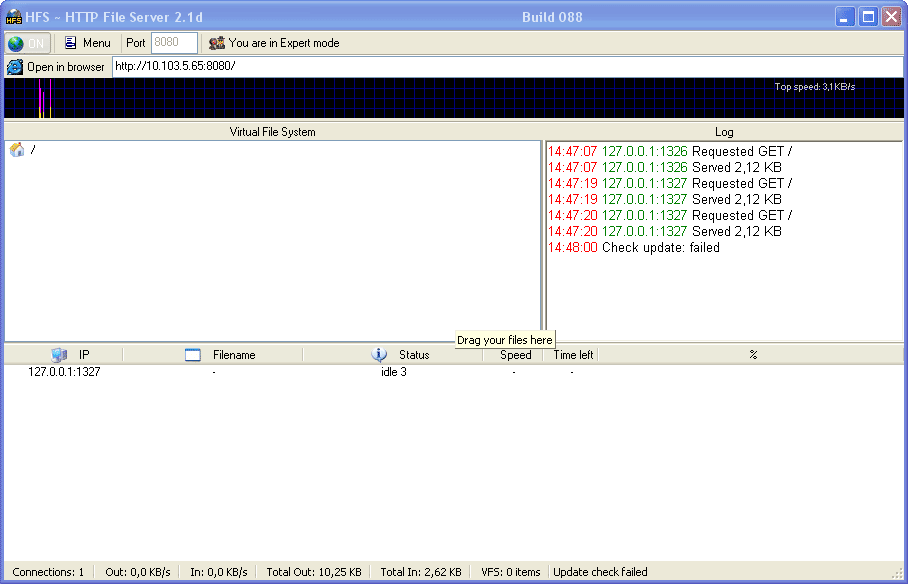908x584 pixels.
Task: Toggle the server ON button
Action: [x=27, y=43]
